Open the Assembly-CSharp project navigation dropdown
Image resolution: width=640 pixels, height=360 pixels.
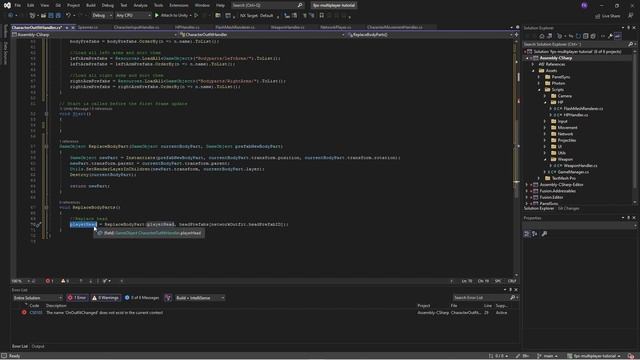(x=95, y=35)
